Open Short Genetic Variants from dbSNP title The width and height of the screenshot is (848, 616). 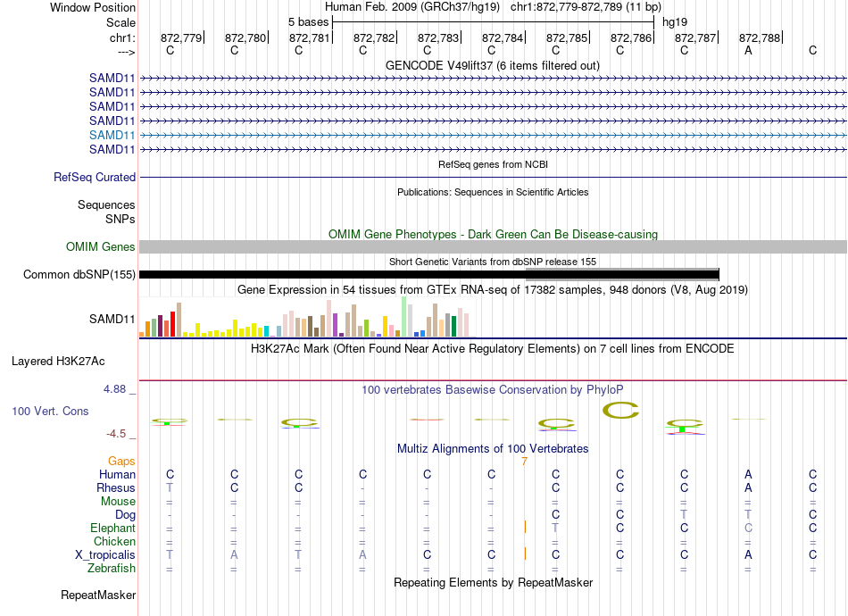(x=493, y=262)
